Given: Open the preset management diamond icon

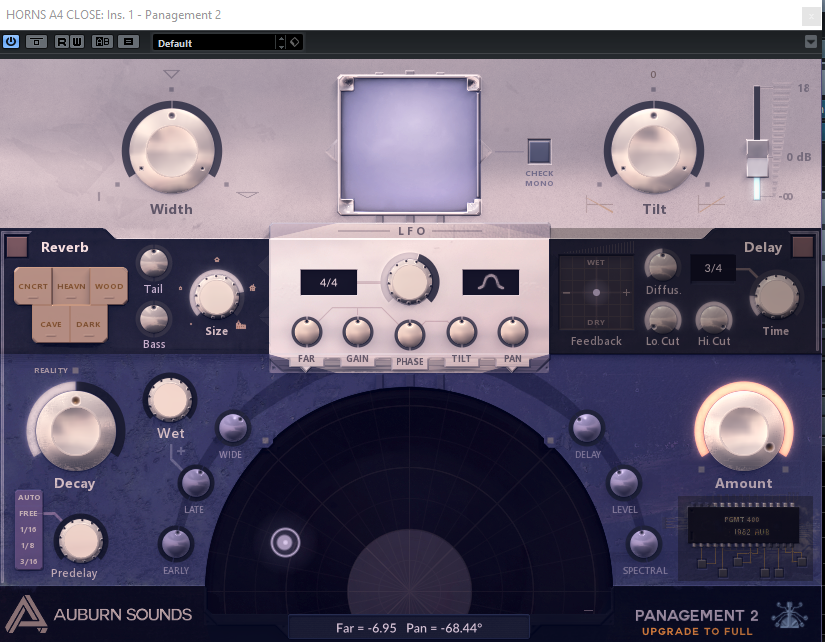Looking at the screenshot, I should (295, 42).
